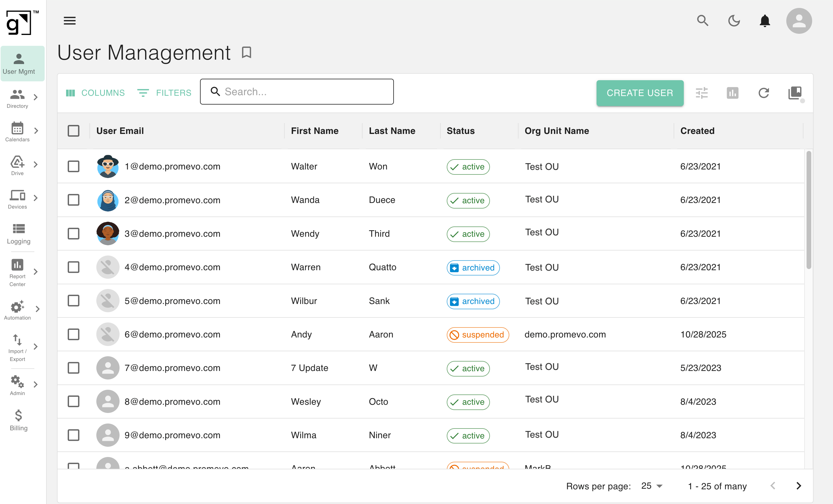Viewport: 833px width, 504px height.
Task: Open the rows per page dropdown
Action: (x=652, y=486)
